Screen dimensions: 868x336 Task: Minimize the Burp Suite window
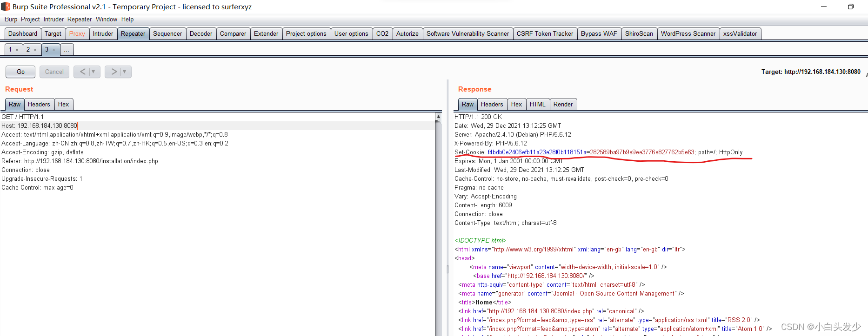tap(824, 7)
